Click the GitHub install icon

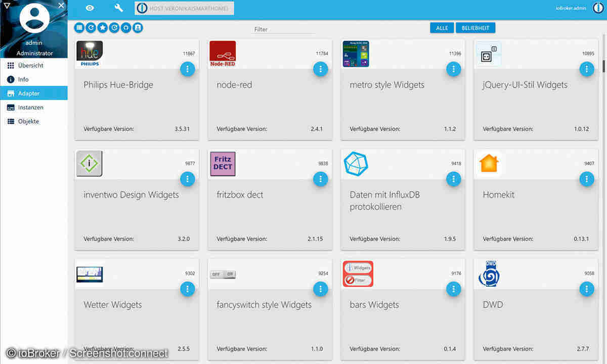(x=126, y=28)
